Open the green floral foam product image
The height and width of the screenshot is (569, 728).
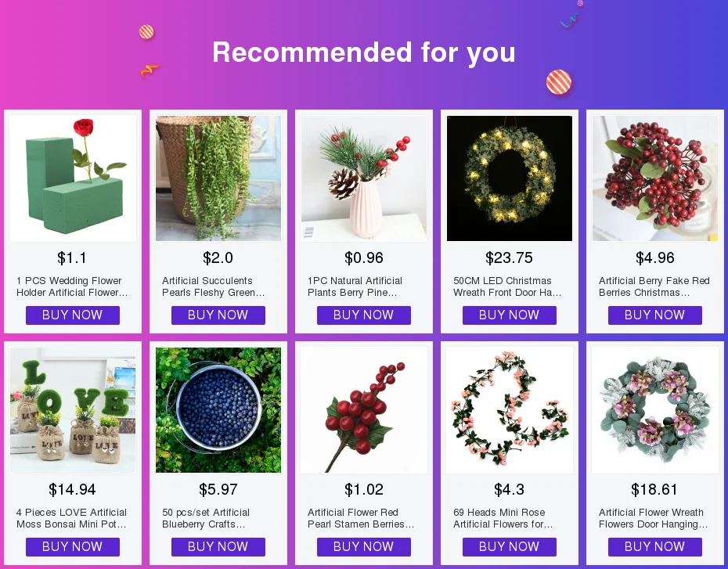73,178
